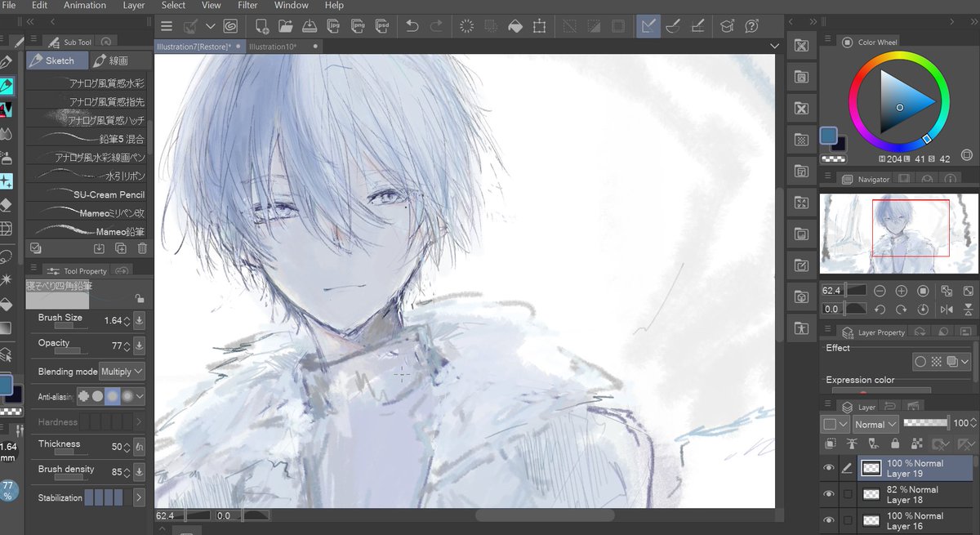Click the Redo arrow

436,26
